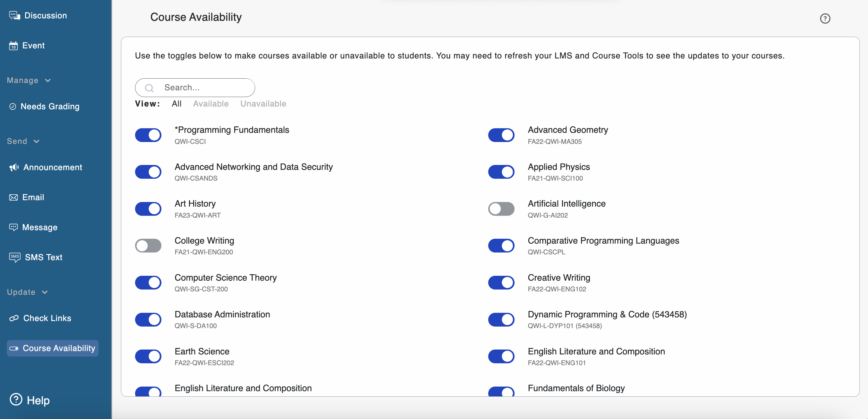Viewport: 868px width, 419px height.
Task: Collapse the Manage section chevron
Action: point(48,80)
